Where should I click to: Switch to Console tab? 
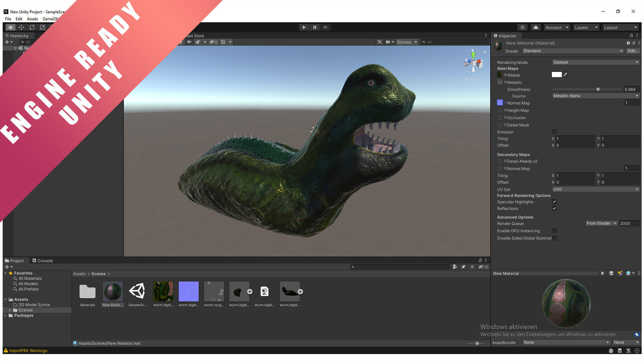coord(43,260)
